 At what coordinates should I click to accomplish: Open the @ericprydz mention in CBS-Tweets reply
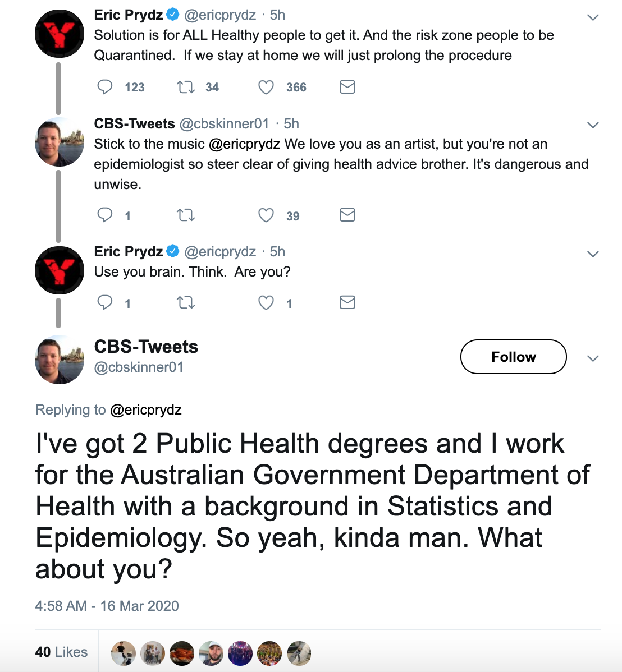tap(244, 144)
